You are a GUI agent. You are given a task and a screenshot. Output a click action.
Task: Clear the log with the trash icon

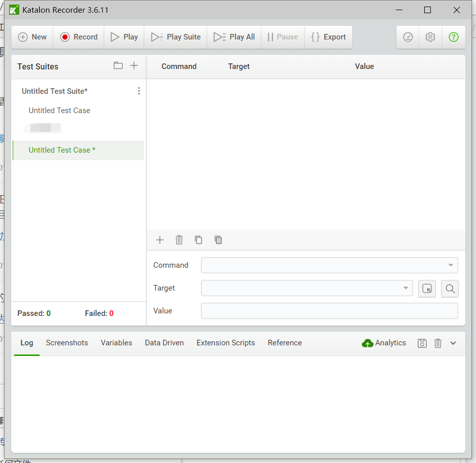[x=438, y=343]
